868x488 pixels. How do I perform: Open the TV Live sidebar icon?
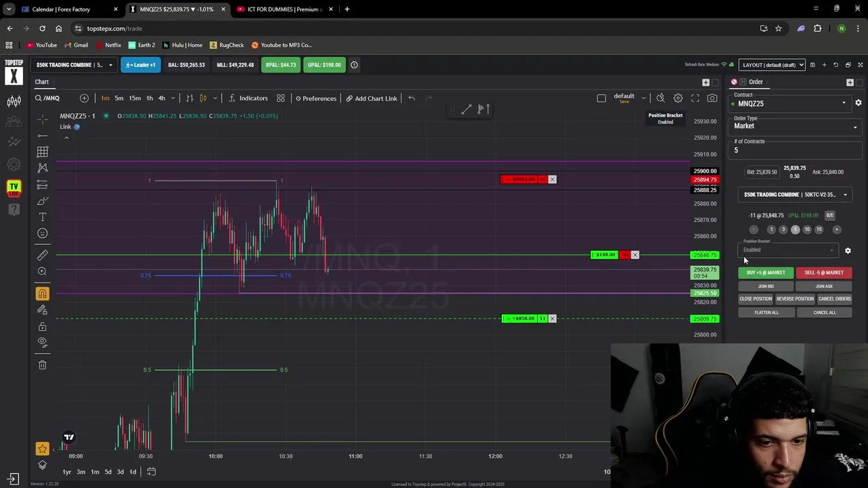click(14, 186)
